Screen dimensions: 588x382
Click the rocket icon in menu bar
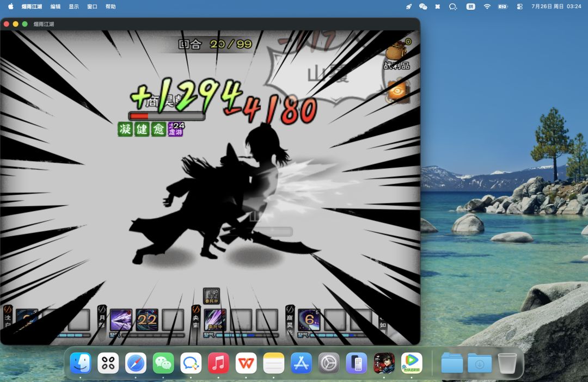(409, 7)
